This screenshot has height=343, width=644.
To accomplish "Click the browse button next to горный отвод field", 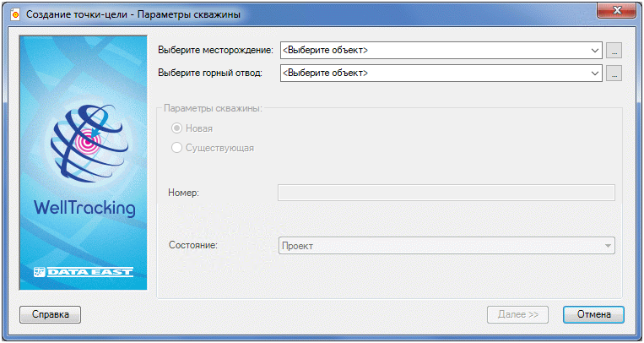I will [614, 73].
